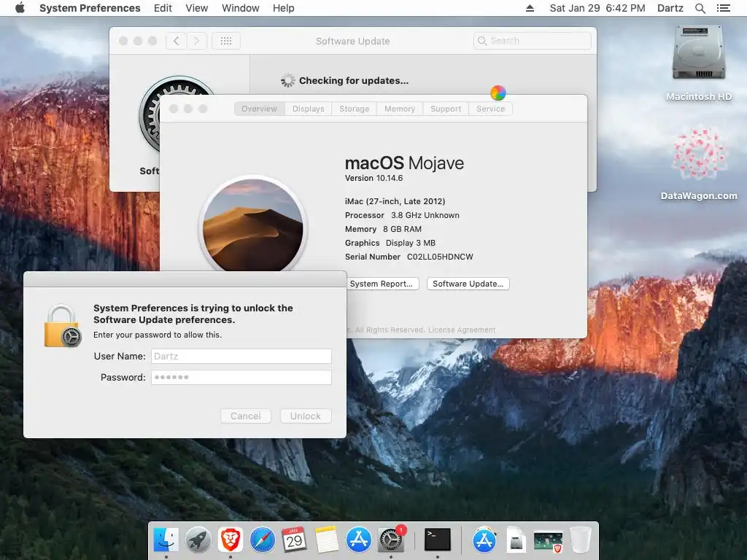Go forward in System Preferences toolbar
This screenshot has width=747, height=560.
click(196, 41)
